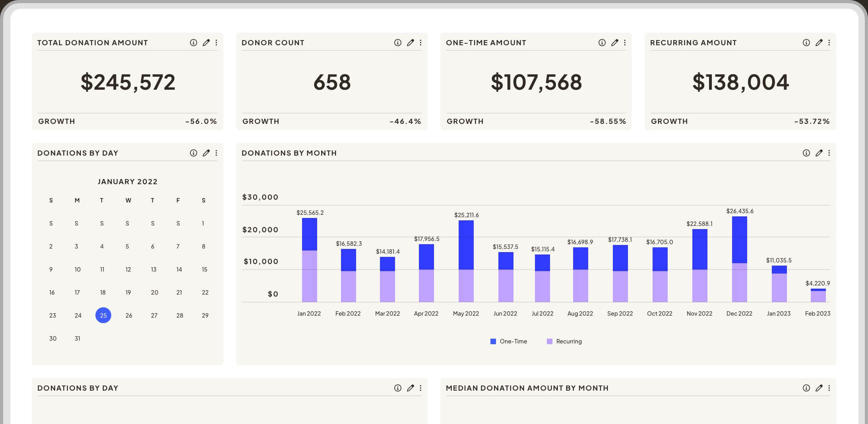Open info for Total Donation Amount card
Viewport: 868px width, 424px height.
pyautogui.click(x=194, y=42)
